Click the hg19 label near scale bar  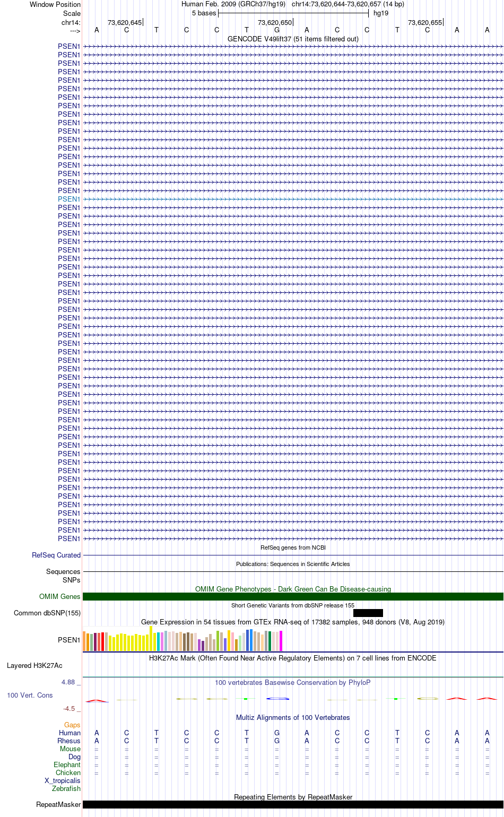(x=381, y=13)
